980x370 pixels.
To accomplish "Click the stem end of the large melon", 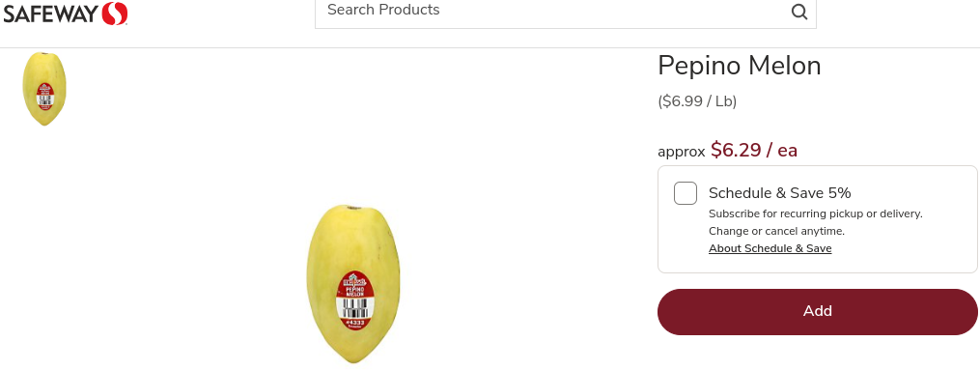I will click(353, 207).
